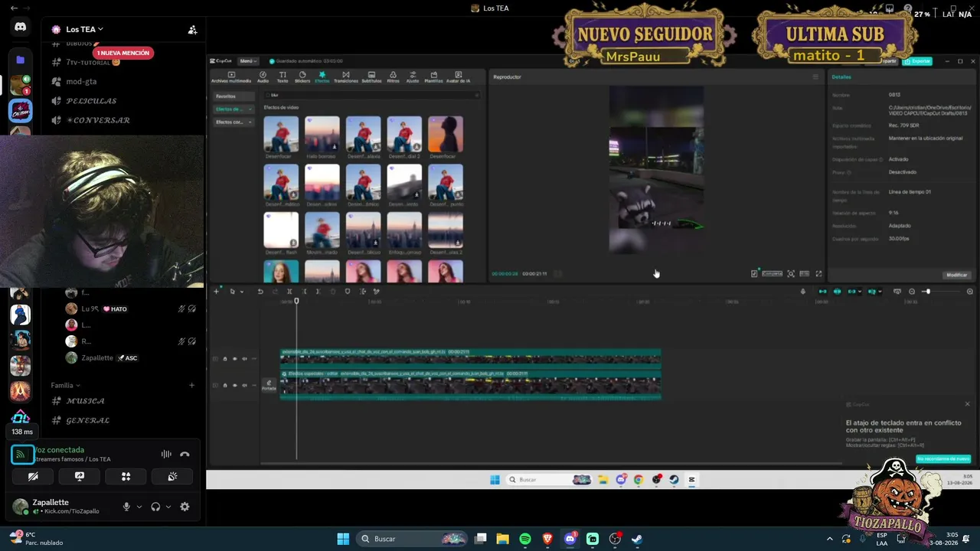Open the Ajuste panel icon

(413, 77)
